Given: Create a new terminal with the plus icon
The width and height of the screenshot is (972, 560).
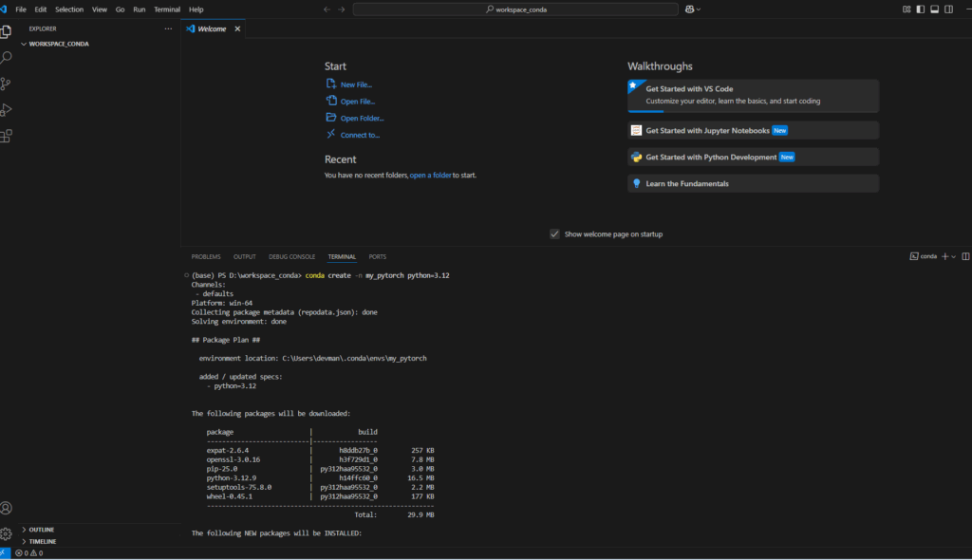Looking at the screenshot, I should pyautogui.click(x=944, y=256).
